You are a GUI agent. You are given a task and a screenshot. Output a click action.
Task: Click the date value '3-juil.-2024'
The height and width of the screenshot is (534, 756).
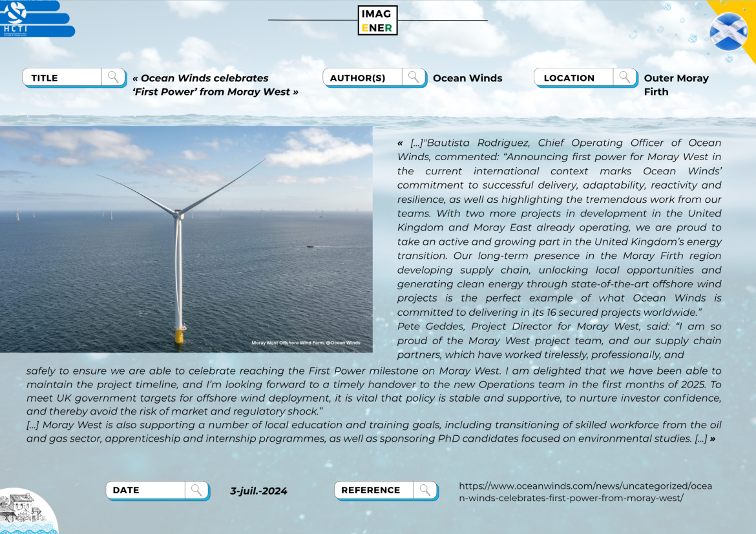click(258, 491)
